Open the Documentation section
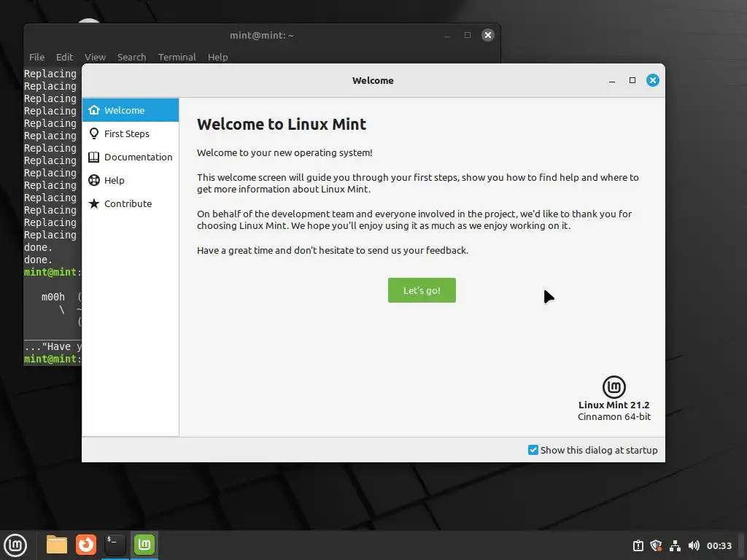Image resolution: width=747 pixels, height=560 pixels. [x=130, y=157]
